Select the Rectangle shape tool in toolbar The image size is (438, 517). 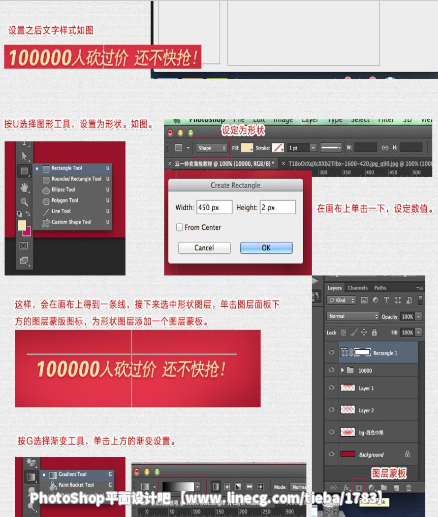[24, 171]
